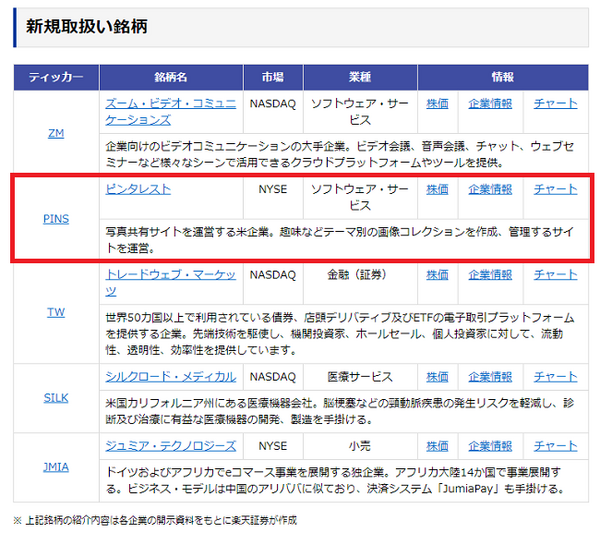Click シルクロード・メディカル stock name link
600x533 pixels.
[171, 377]
